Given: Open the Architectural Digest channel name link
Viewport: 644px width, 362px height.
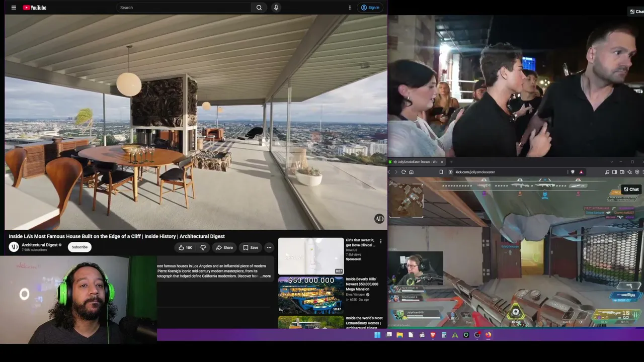Looking at the screenshot, I should [x=40, y=245].
